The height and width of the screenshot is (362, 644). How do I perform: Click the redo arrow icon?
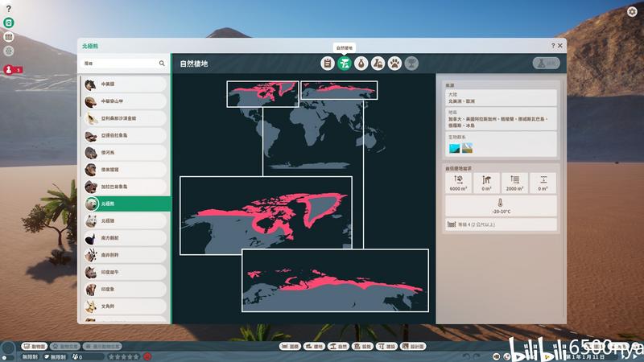(x=477, y=356)
